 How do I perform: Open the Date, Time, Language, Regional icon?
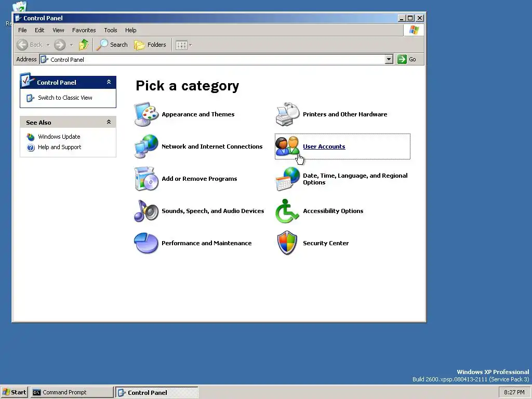pos(287,179)
